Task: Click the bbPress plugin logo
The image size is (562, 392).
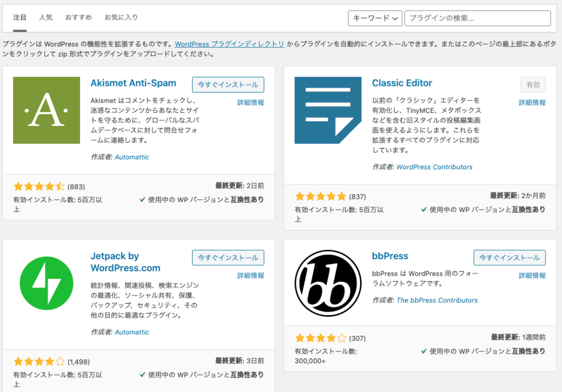Action: 328,283
